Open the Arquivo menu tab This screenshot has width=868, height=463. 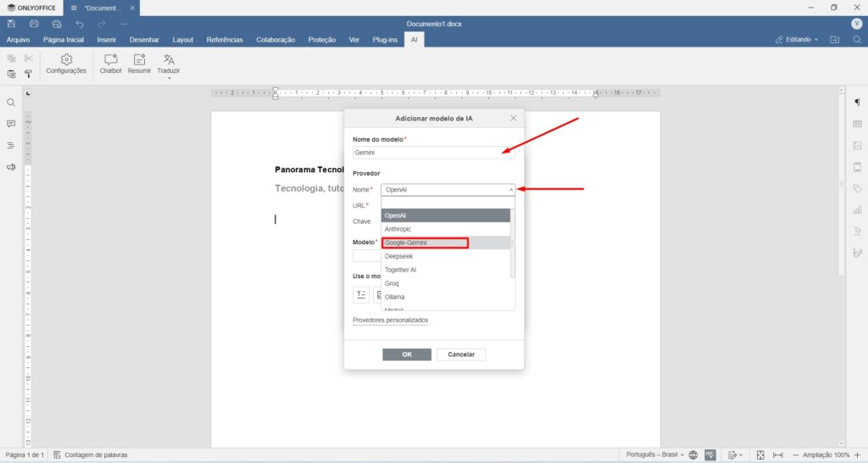tap(19, 40)
